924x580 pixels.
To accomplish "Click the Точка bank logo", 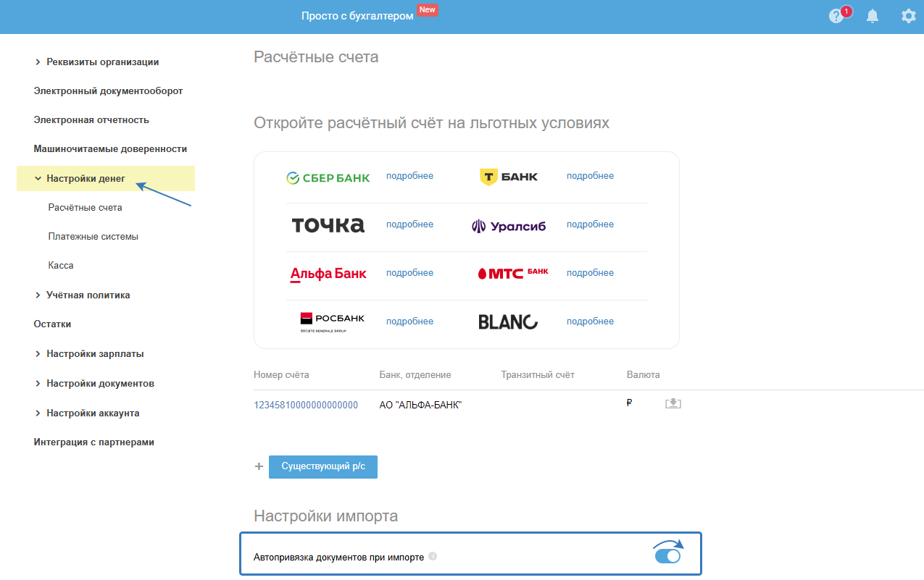I will (x=328, y=225).
